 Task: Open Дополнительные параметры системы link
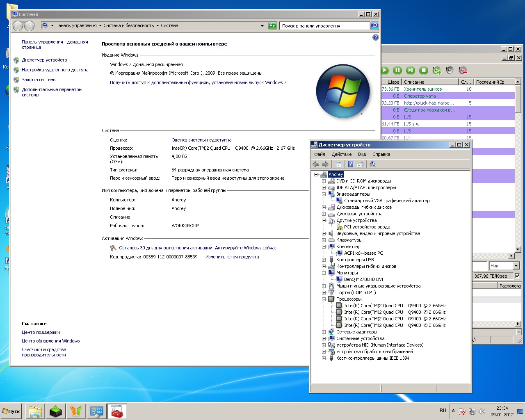click(x=52, y=92)
